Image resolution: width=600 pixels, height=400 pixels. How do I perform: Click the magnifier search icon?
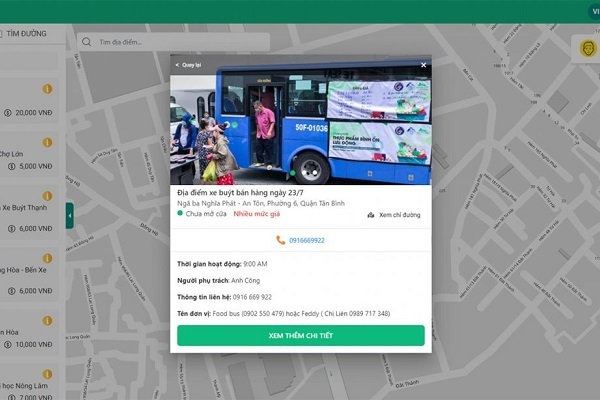[x=86, y=42]
